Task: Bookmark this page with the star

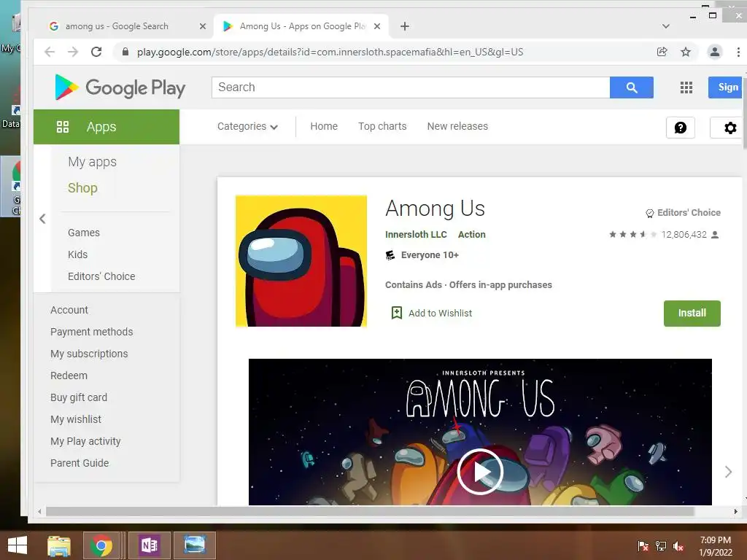Action: pos(686,52)
